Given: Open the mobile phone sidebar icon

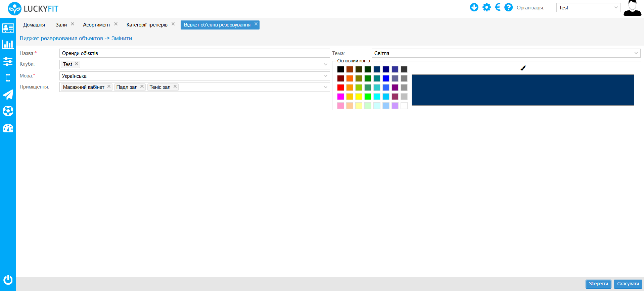Looking at the screenshot, I should pos(8,78).
